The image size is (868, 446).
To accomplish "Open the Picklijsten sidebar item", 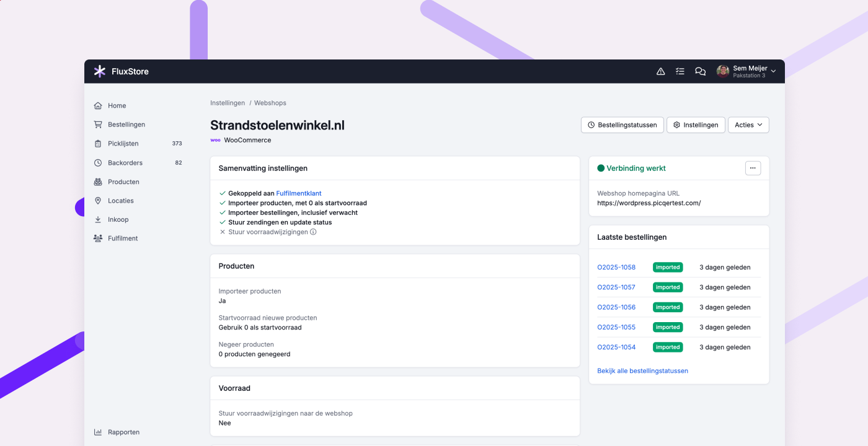I will click(123, 144).
